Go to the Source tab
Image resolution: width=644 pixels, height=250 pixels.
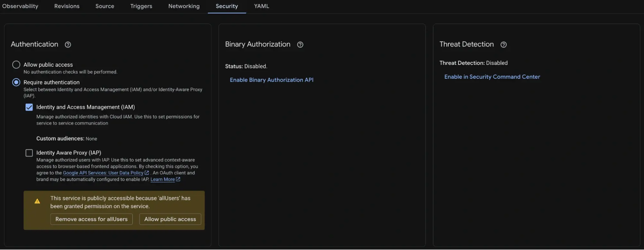[x=105, y=6]
